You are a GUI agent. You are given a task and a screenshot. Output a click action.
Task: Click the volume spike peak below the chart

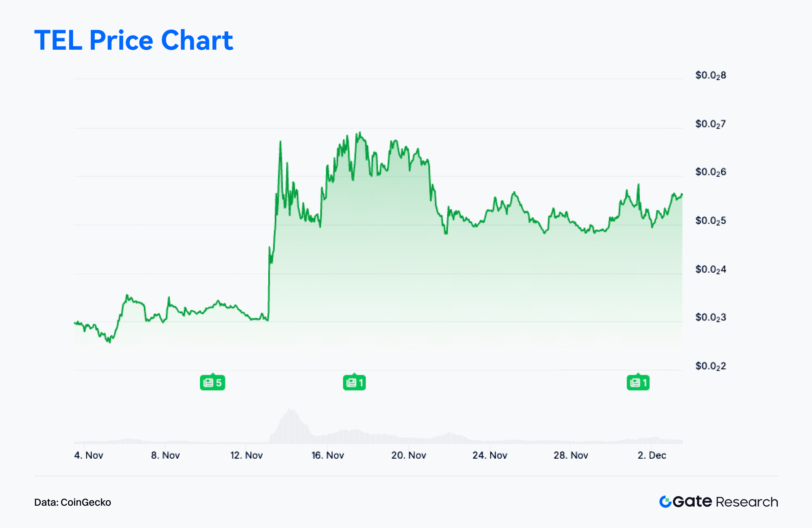(290, 410)
